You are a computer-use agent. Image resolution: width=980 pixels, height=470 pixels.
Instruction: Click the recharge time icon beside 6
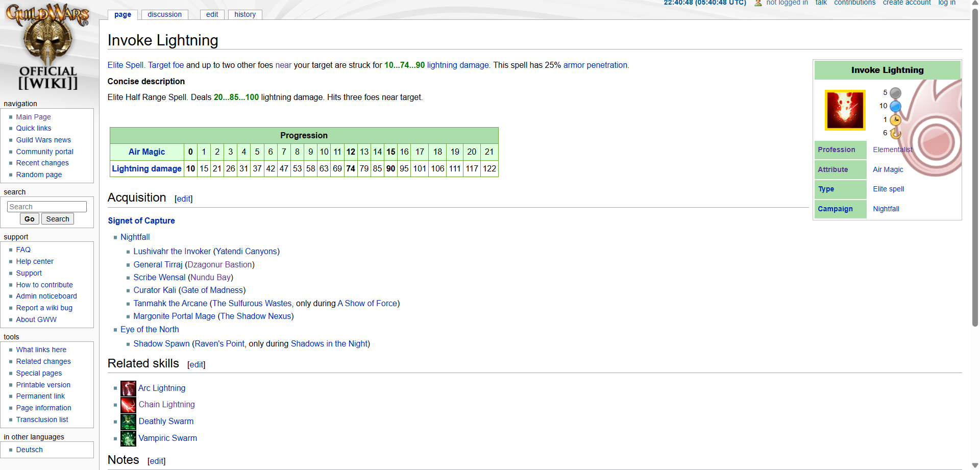click(895, 133)
